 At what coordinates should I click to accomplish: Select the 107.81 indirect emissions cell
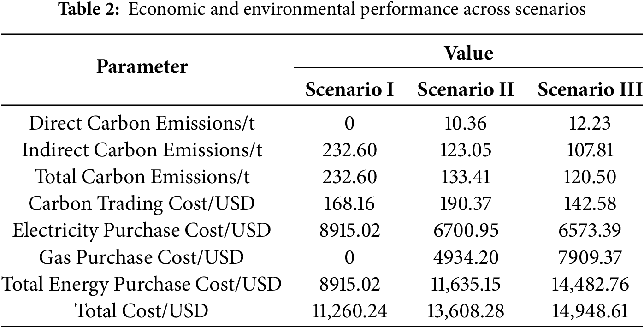click(x=590, y=150)
